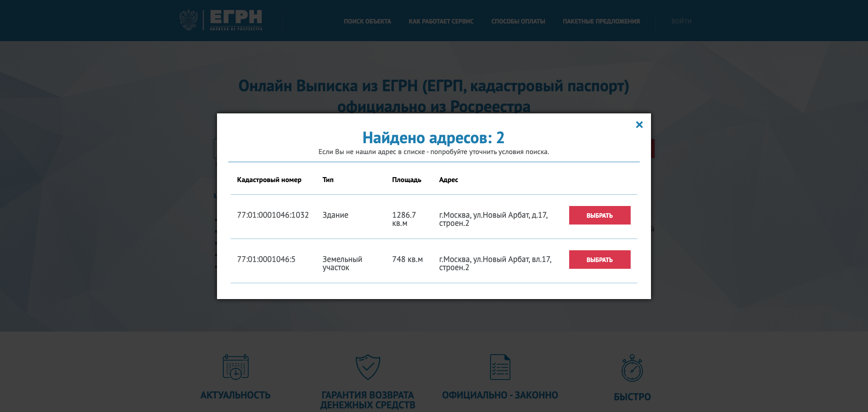Screen dimensions: 868x412
Task: Click the checklist document icon
Action: [x=500, y=367]
